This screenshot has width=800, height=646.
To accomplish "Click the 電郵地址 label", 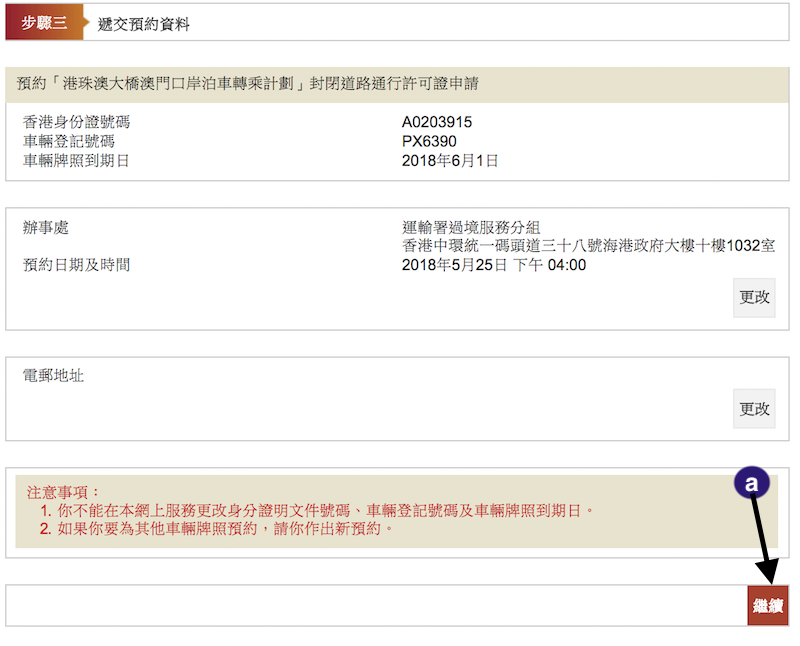I will pos(53,375).
